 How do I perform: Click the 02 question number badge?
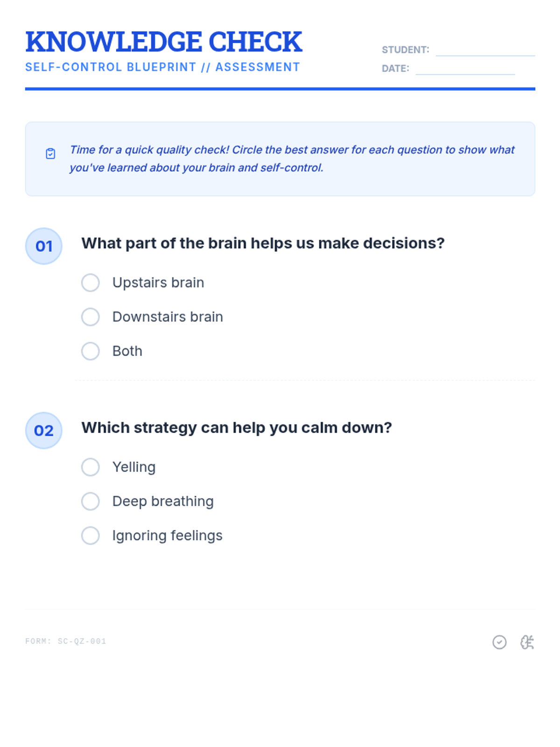click(x=44, y=430)
